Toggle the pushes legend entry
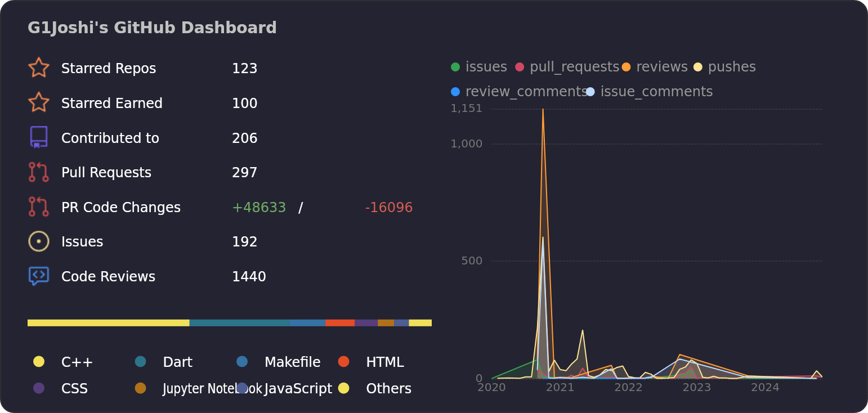Viewport: 868px width, 413px height. [724, 67]
